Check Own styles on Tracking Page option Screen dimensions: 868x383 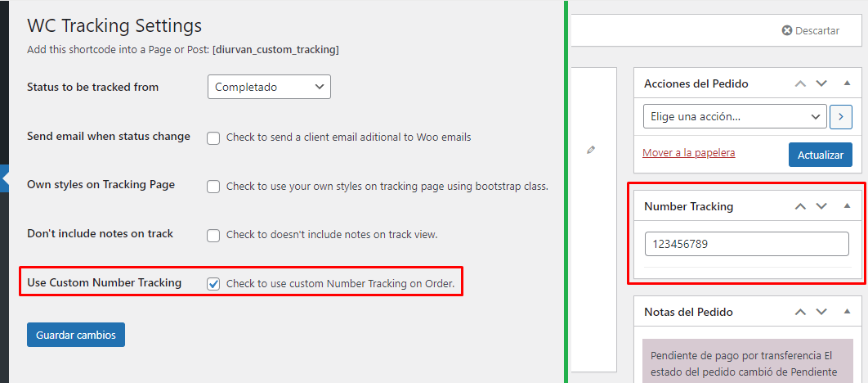pos(213,187)
